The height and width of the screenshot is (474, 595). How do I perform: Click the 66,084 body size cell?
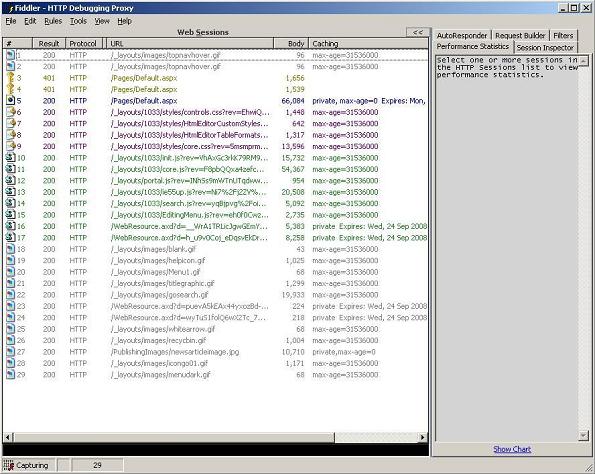(x=293, y=101)
